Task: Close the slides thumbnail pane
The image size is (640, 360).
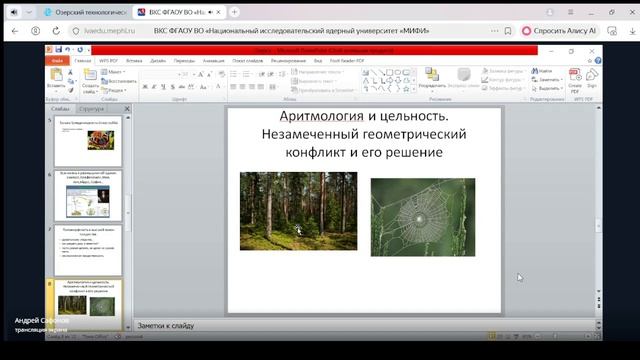Action: click(127, 109)
